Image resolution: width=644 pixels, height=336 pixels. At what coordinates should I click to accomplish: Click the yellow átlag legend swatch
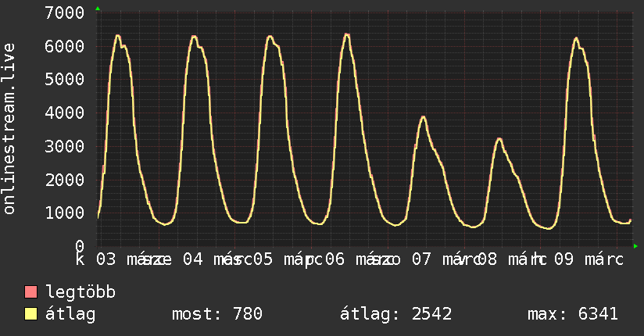point(30,314)
